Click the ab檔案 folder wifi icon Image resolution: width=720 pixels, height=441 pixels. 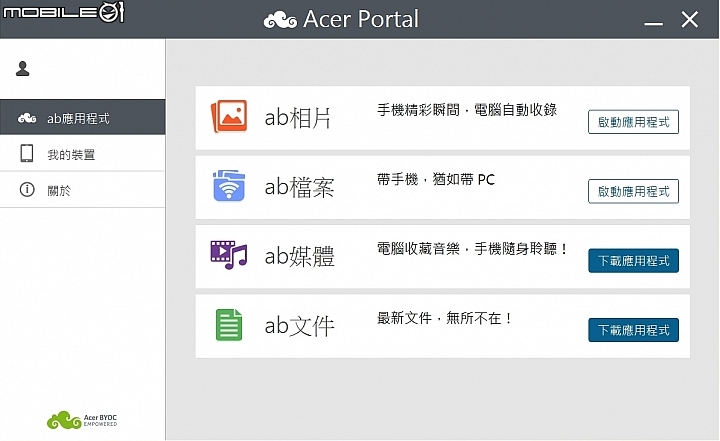point(229,186)
